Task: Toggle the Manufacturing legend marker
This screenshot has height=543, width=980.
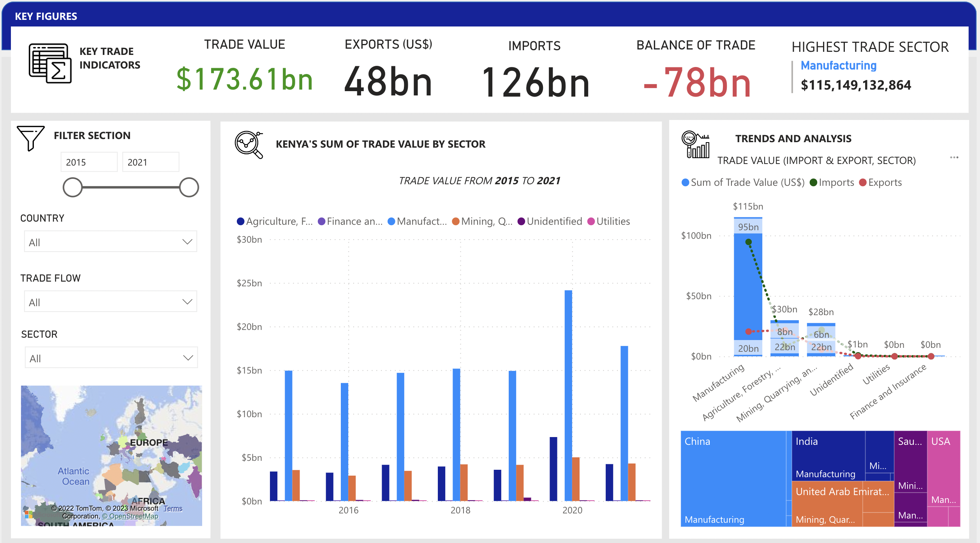Action: pos(391,222)
